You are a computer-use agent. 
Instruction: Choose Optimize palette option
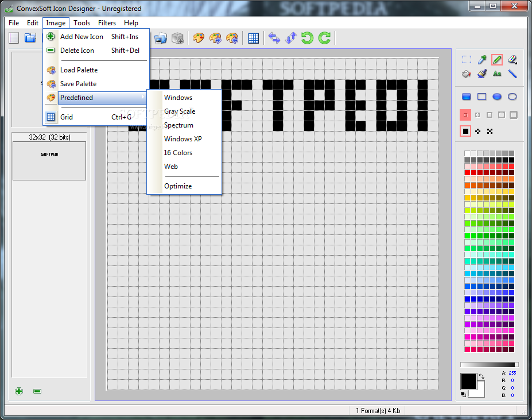pos(184,186)
